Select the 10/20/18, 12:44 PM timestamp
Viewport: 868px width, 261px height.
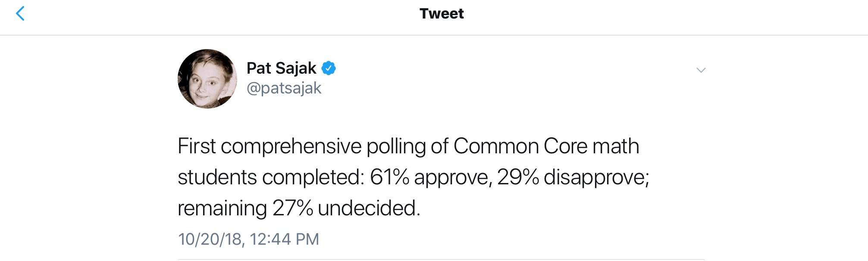pyautogui.click(x=248, y=239)
